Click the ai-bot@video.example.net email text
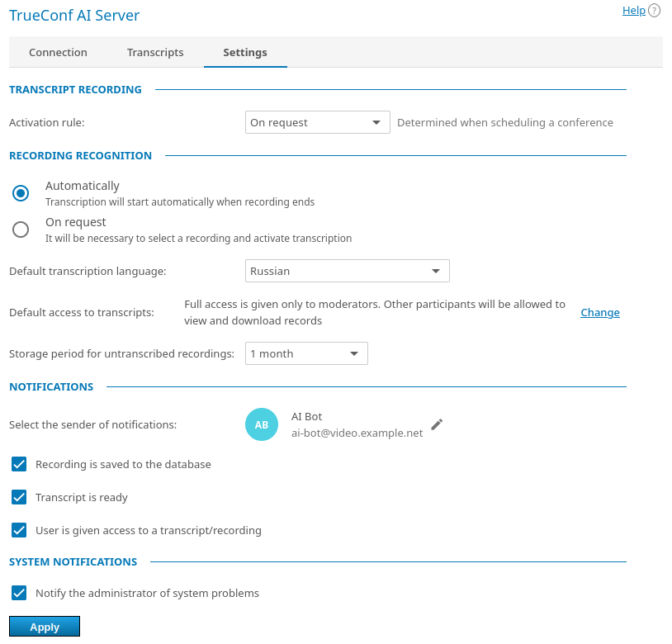This screenshot has height=644, width=672. (357, 433)
